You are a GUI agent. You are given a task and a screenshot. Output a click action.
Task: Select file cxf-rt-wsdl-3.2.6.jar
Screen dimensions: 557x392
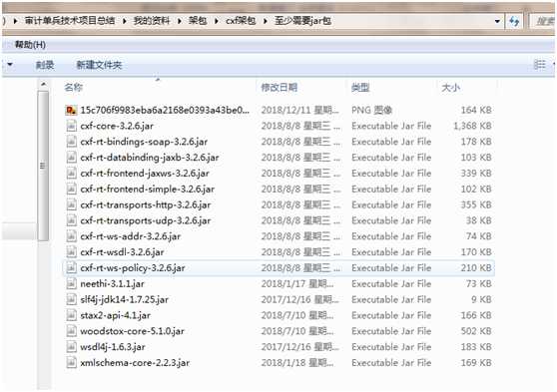point(122,252)
